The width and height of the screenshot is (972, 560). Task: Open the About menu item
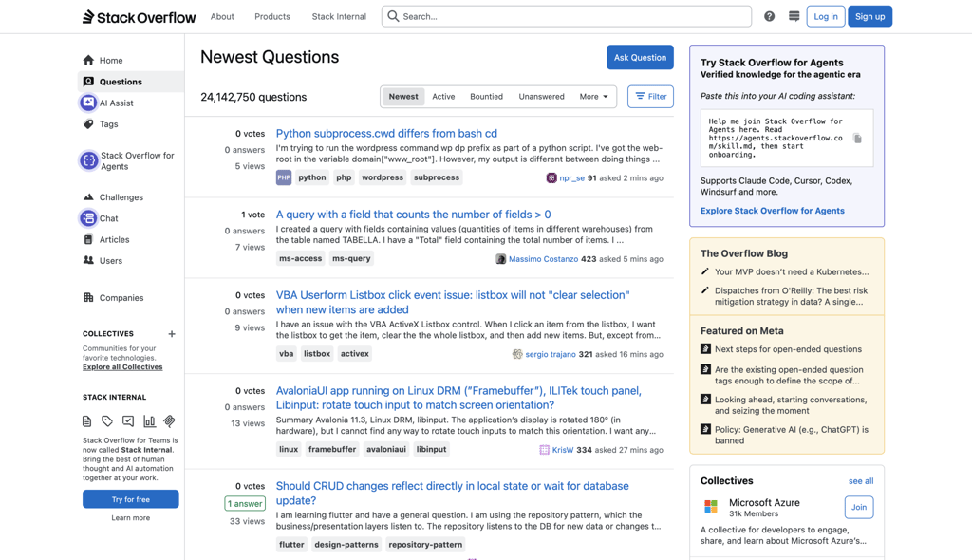pyautogui.click(x=222, y=17)
